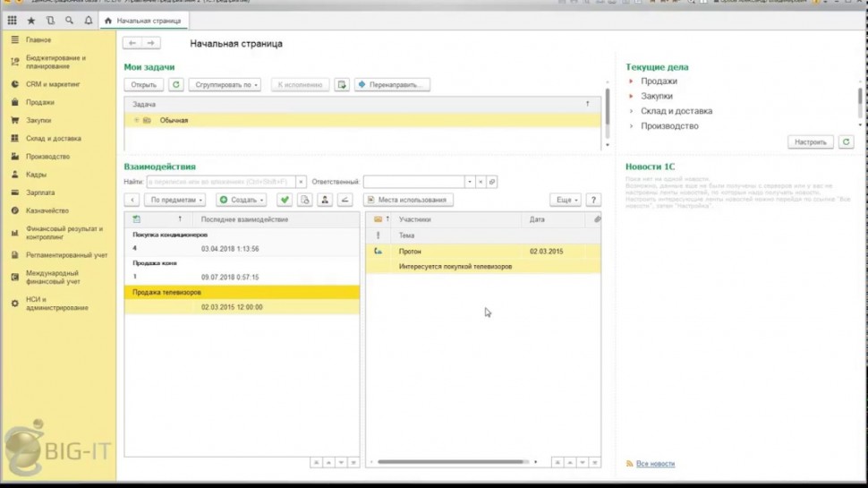The image size is (868, 488).
Task: Expand the Обычная task group
Action: coord(136,120)
